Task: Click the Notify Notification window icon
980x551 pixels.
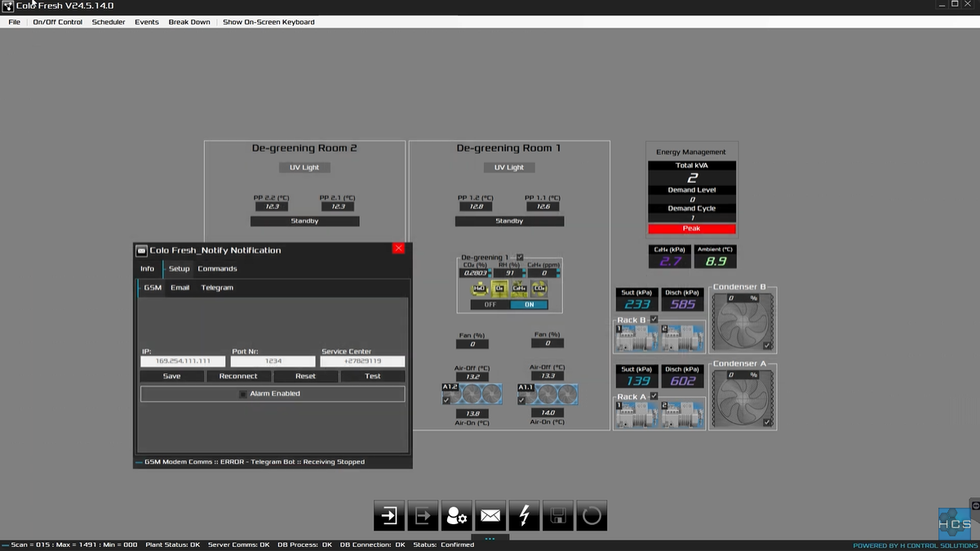Action: click(x=141, y=251)
